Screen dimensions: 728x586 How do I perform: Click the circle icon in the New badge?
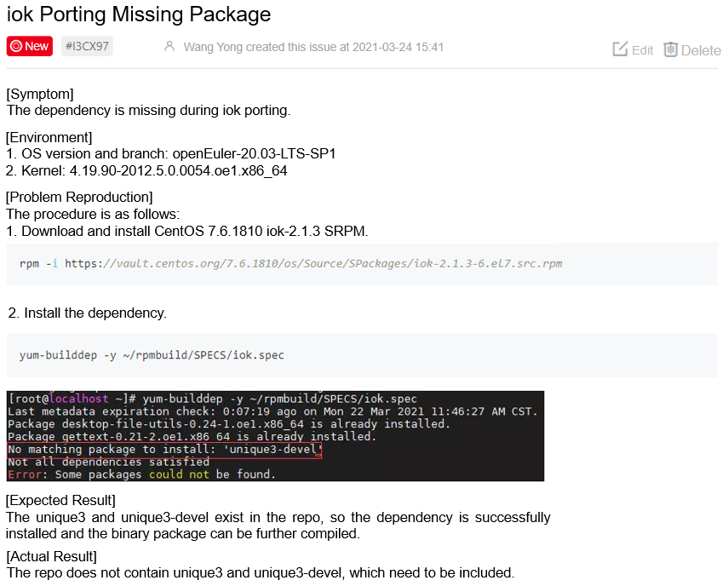pyautogui.click(x=16, y=47)
